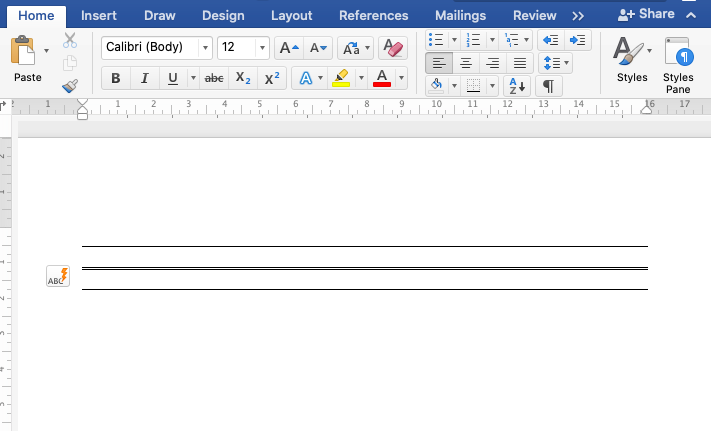This screenshot has width=711, height=431.
Task: Open the Styles gallery
Action: pos(632,59)
